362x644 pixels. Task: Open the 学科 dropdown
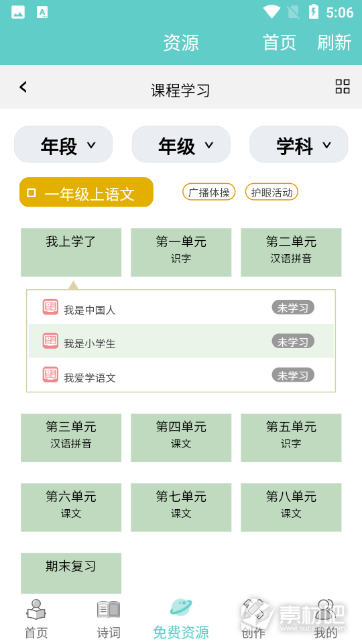(299, 145)
